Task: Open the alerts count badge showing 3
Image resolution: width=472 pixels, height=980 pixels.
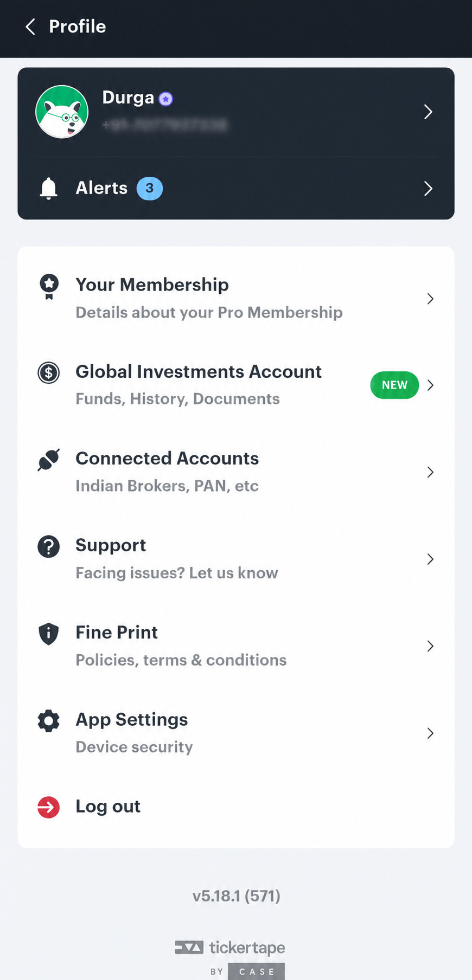Action: (x=150, y=189)
